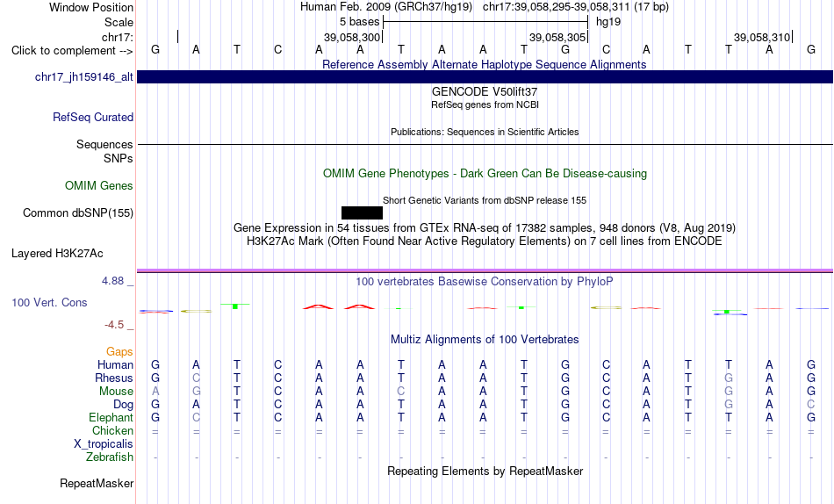This screenshot has width=834, height=504.
Task: Click the 39,058,310 position marker
Action: [x=762, y=37]
